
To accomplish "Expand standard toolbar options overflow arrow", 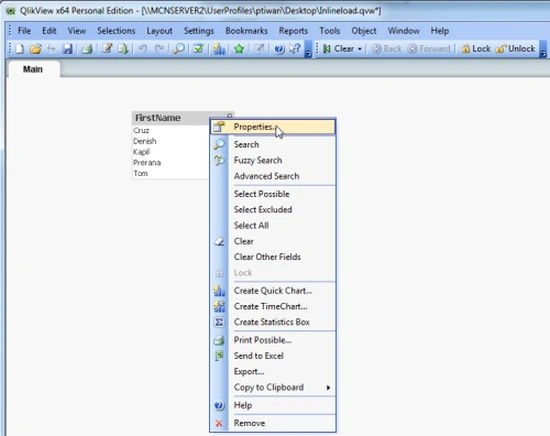I will coord(308,49).
